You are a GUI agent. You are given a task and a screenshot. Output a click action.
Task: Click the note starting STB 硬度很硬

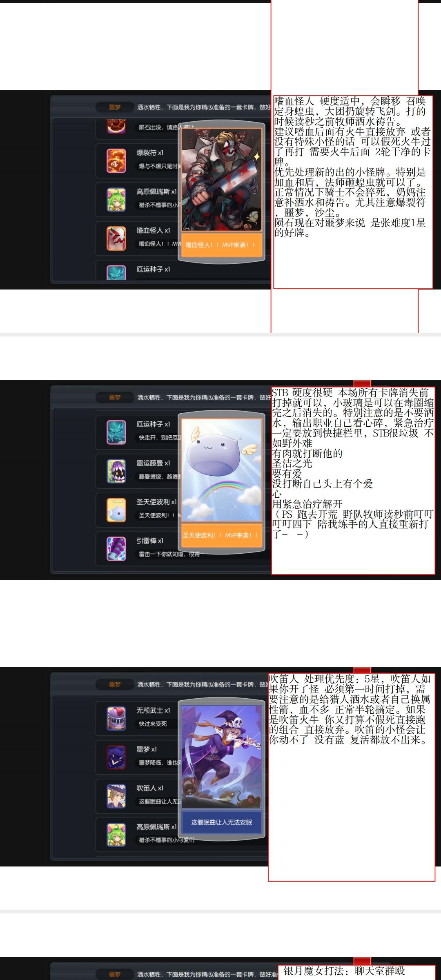coord(353,480)
